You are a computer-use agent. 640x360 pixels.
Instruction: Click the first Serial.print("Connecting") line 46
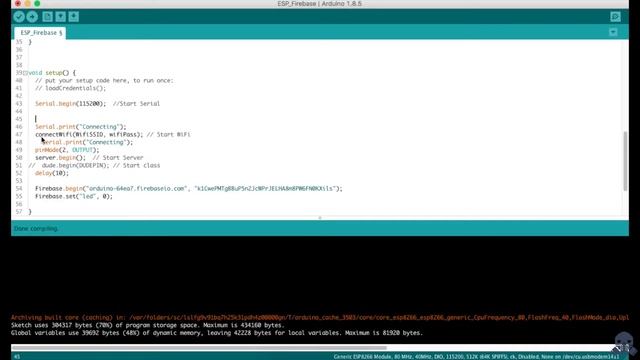80,127
